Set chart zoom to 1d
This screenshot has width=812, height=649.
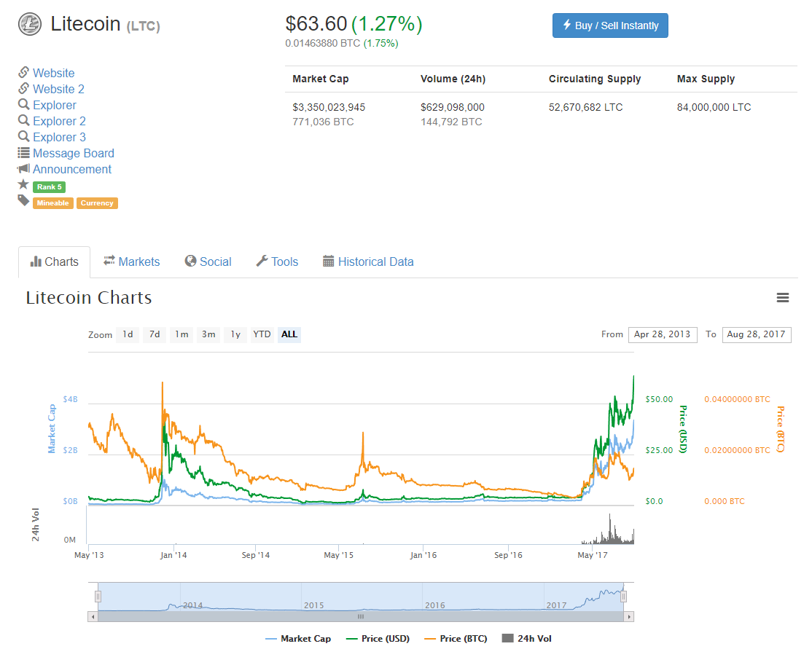point(128,334)
